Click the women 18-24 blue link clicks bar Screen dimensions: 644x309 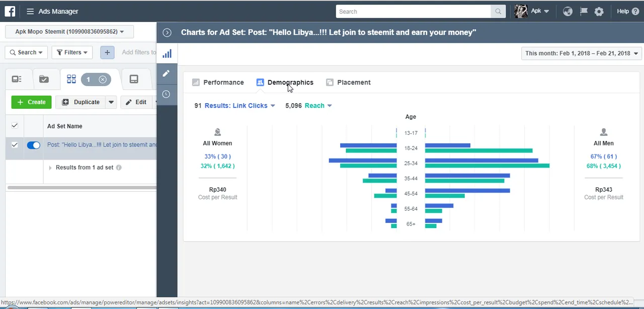click(368, 145)
